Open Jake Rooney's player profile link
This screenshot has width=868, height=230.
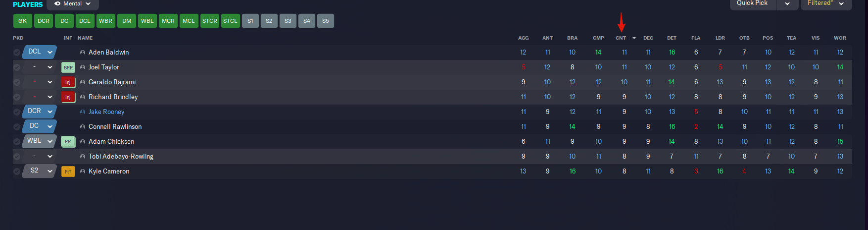click(106, 112)
